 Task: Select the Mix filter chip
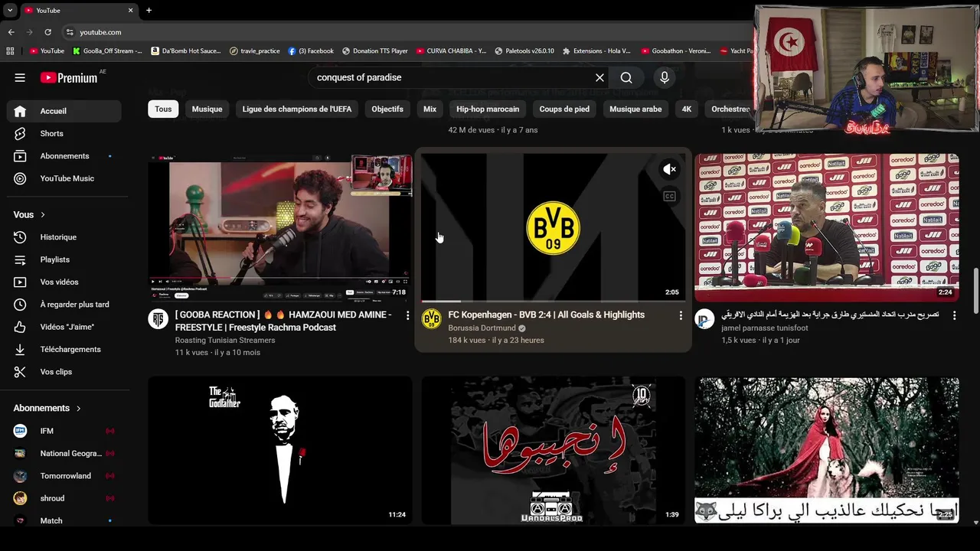pos(430,109)
